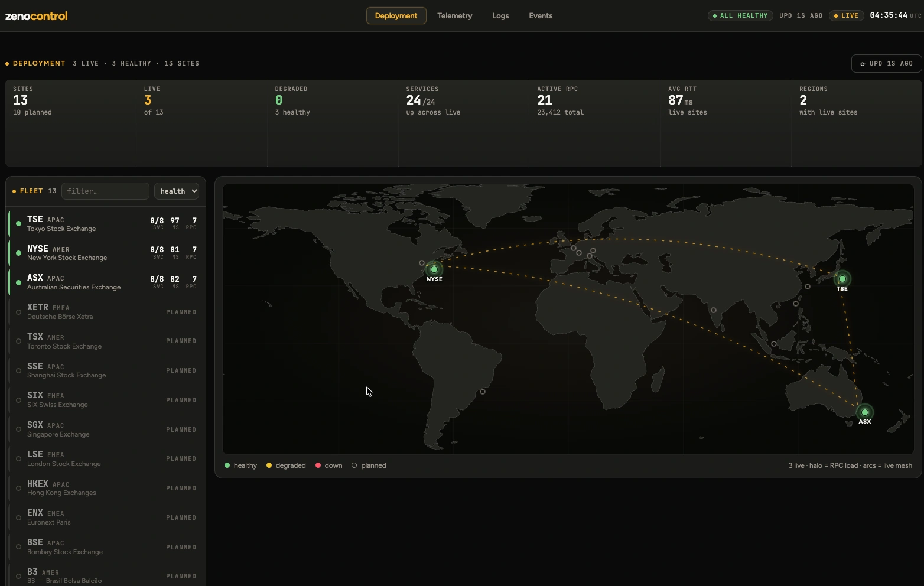Click the planned site marker in South America
924x586 pixels.
pyautogui.click(x=483, y=392)
